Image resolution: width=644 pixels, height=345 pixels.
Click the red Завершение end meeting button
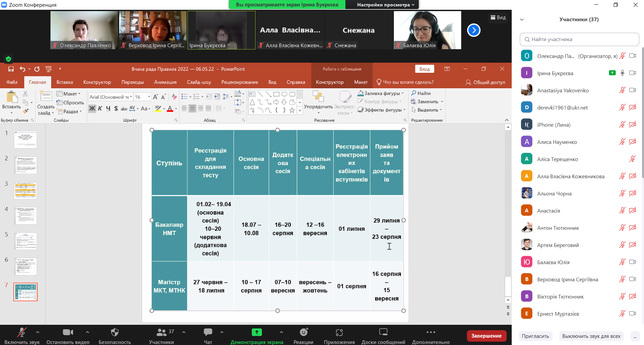[486, 336]
